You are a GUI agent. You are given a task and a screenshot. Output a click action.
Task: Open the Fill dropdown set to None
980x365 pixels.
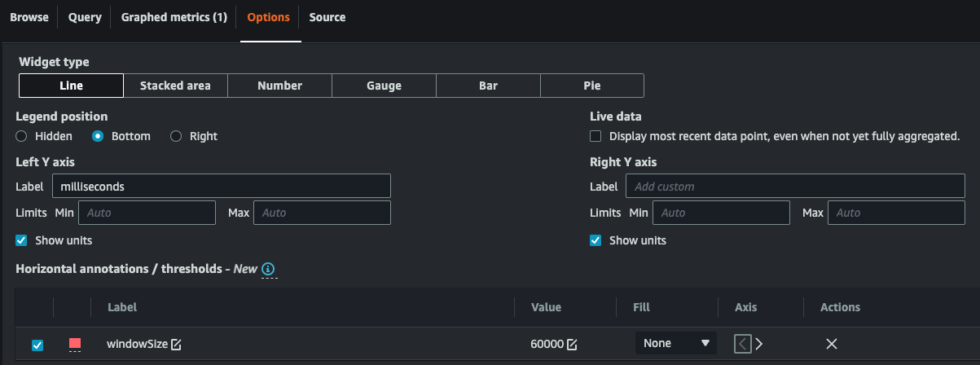pos(675,344)
